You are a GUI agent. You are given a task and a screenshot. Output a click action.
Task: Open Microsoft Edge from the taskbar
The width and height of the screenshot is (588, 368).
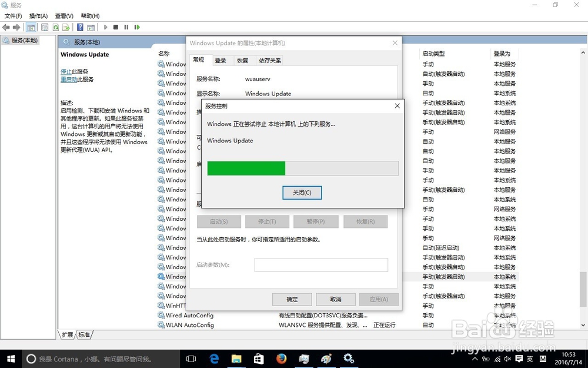pyautogui.click(x=214, y=359)
